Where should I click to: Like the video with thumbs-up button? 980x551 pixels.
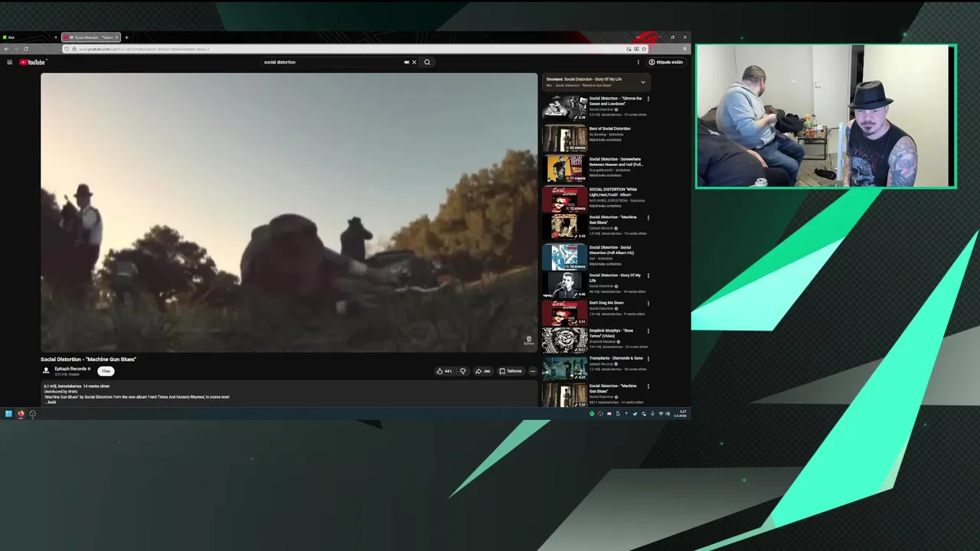[444, 371]
